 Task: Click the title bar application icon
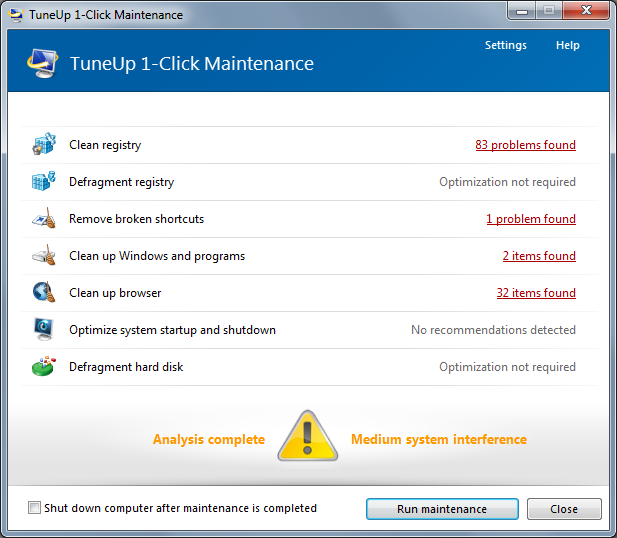16,14
